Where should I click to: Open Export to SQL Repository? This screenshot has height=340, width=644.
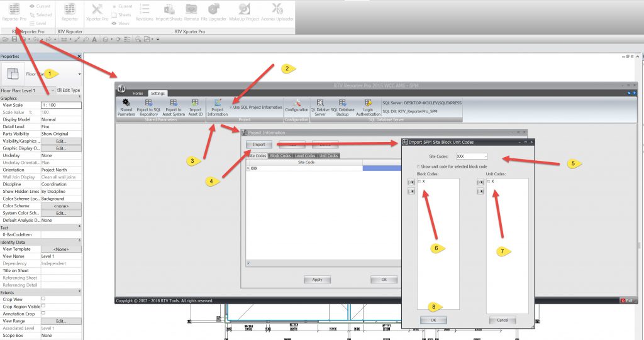(x=148, y=103)
